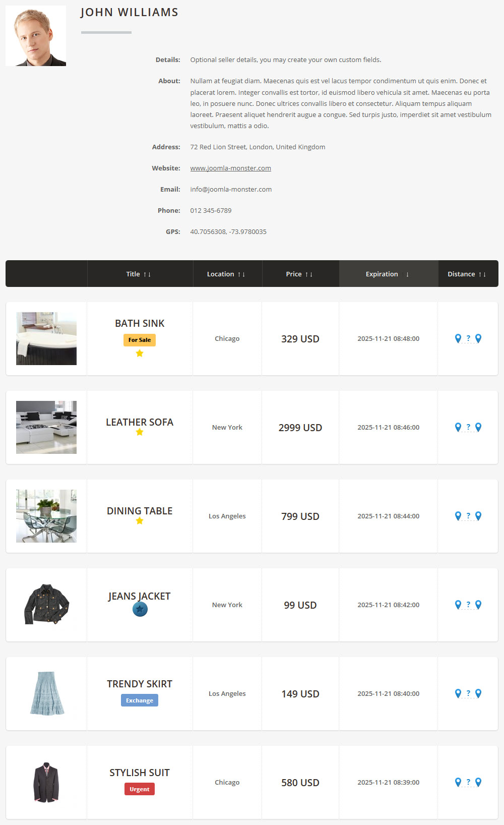Click the For Sale badge on Bath Sink

tap(140, 340)
